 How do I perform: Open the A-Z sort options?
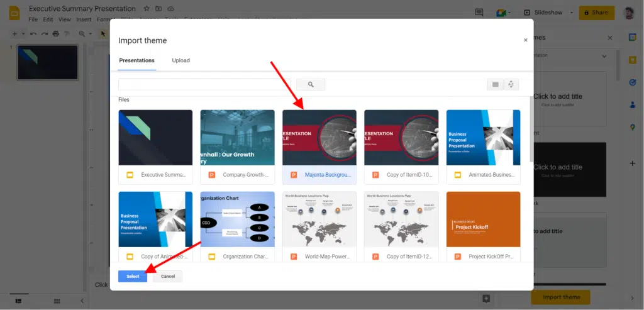coord(511,84)
